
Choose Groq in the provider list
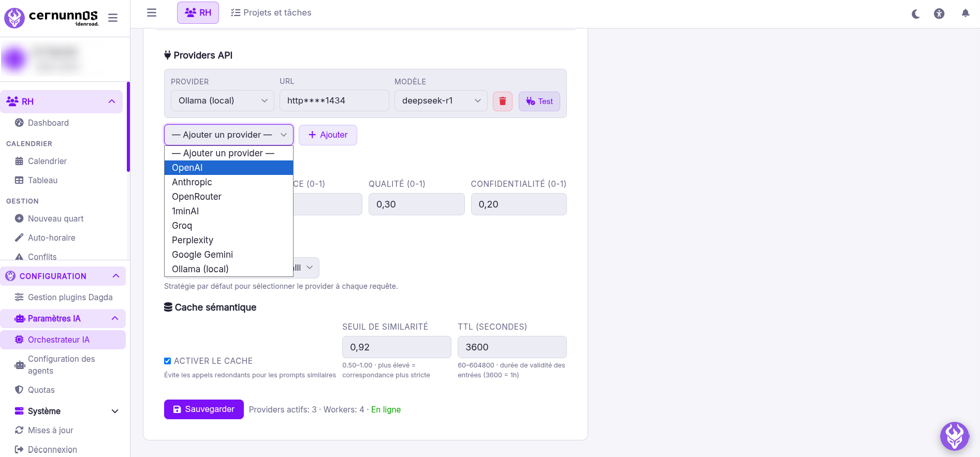(229, 226)
